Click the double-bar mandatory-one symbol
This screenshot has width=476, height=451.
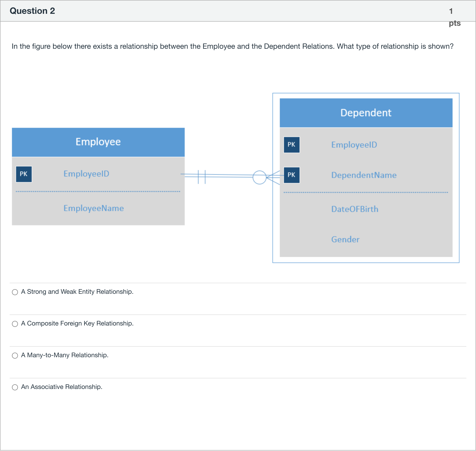[x=202, y=177]
